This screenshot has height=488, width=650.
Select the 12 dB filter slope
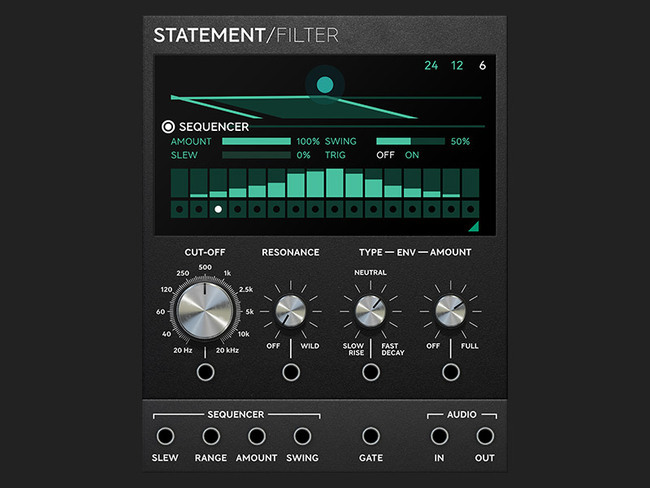[x=457, y=66]
